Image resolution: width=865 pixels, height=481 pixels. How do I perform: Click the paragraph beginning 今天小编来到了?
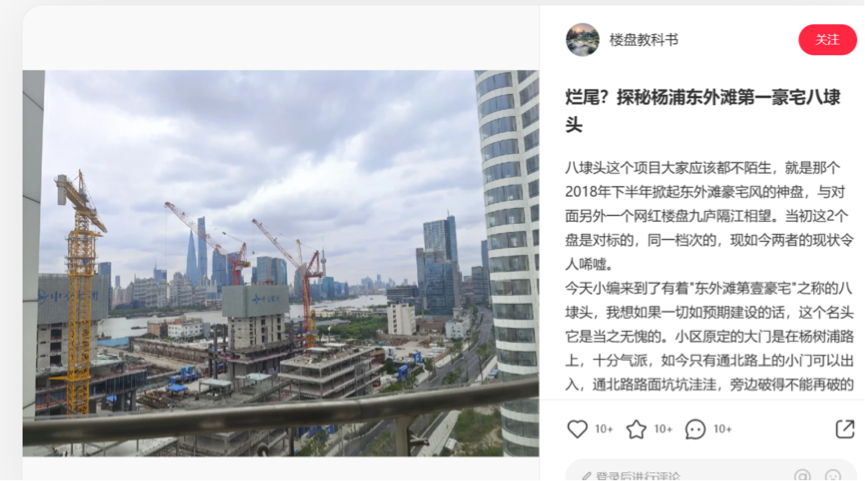tap(709, 336)
